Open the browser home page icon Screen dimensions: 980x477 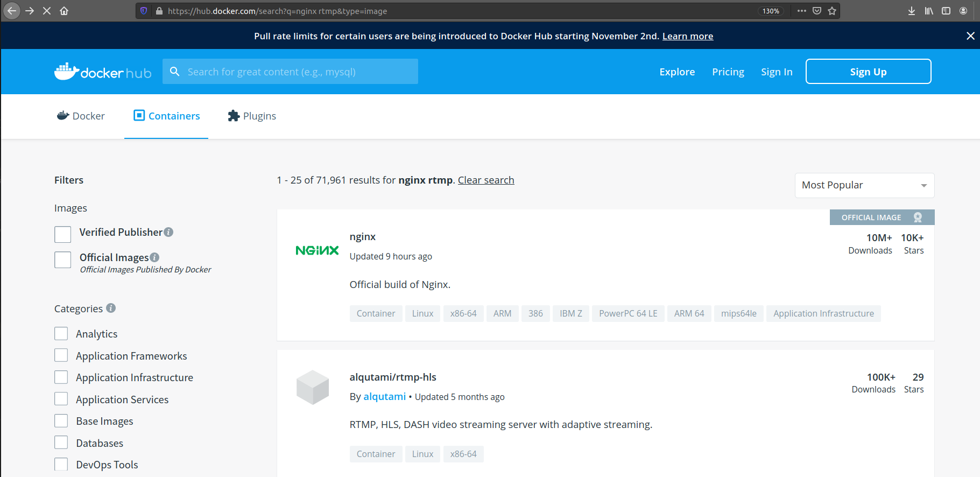[x=64, y=11]
